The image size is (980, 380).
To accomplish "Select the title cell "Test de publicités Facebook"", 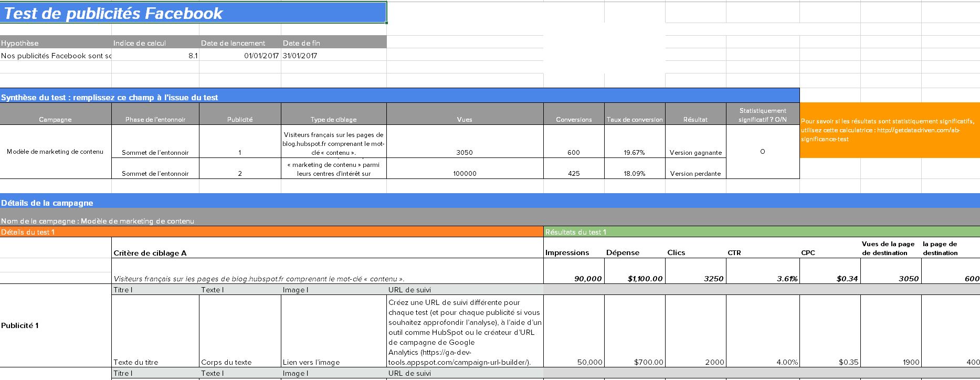I will pyautogui.click(x=193, y=13).
